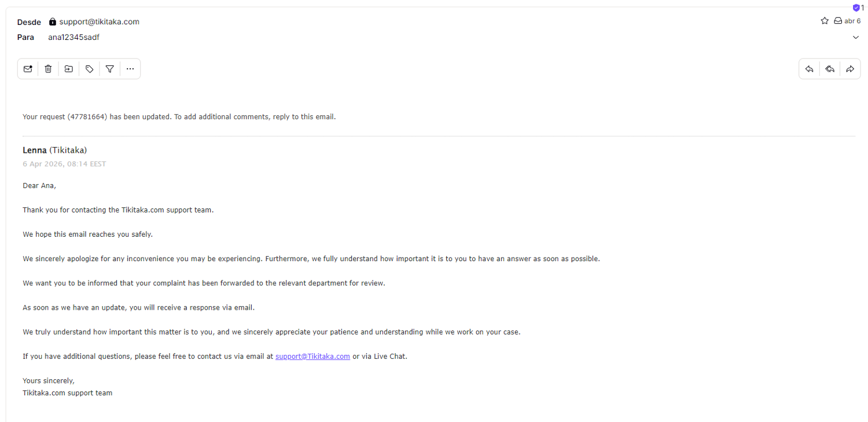The width and height of the screenshot is (868, 422).
Task: Click sender address support@tikitaka.com
Action: click(x=99, y=22)
